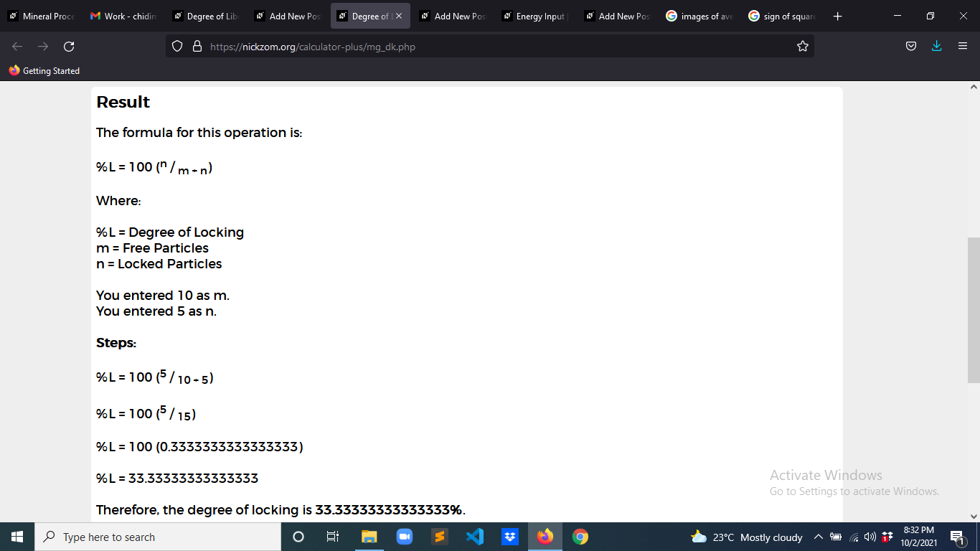Image resolution: width=980 pixels, height=551 pixels.
Task: Open the Getting Started bookmark
Action: [44, 71]
